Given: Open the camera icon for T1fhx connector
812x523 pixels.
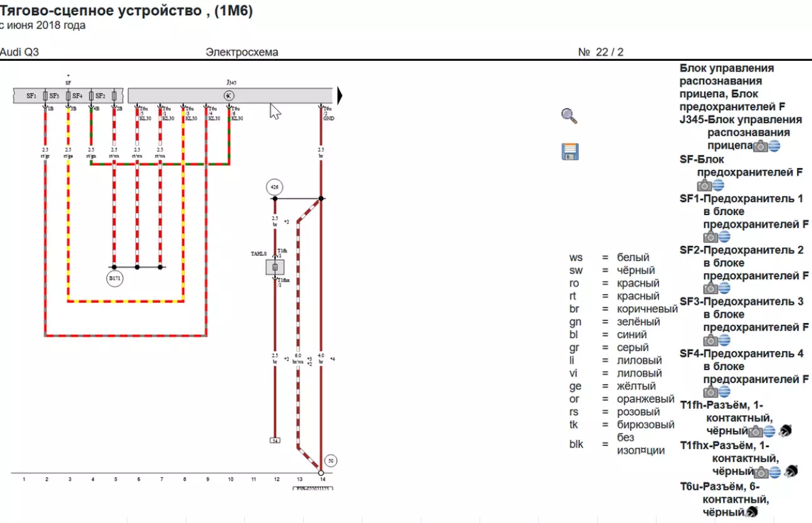Looking at the screenshot, I should (x=761, y=472).
